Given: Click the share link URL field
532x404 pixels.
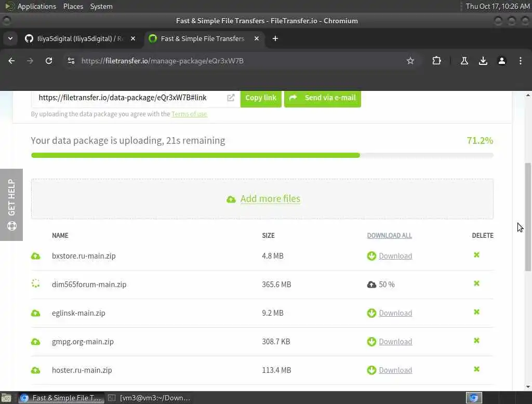Looking at the screenshot, I should [x=130, y=98].
